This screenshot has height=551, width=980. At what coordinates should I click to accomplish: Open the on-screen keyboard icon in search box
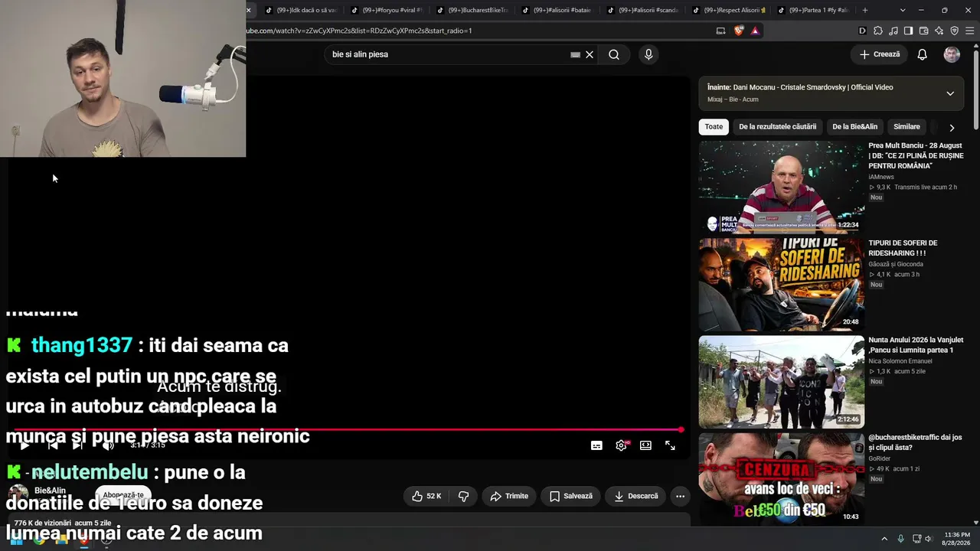click(x=575, y=54)
